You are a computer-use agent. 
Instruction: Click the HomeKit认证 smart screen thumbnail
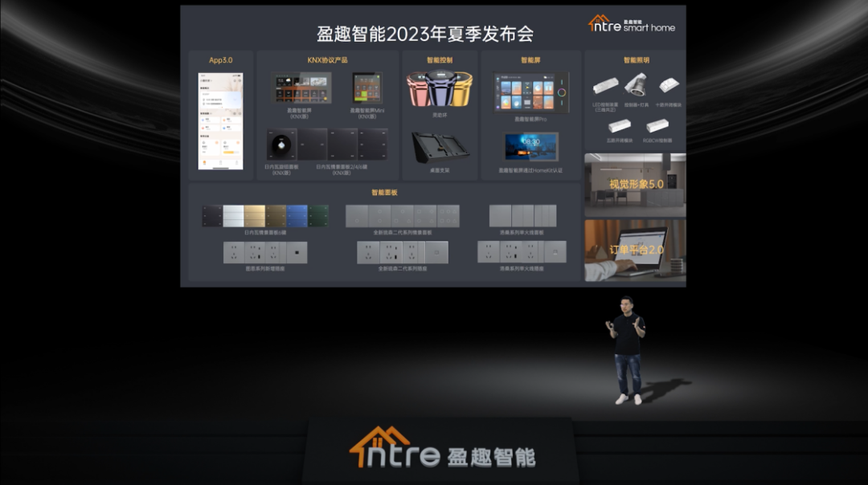(531, 146)
